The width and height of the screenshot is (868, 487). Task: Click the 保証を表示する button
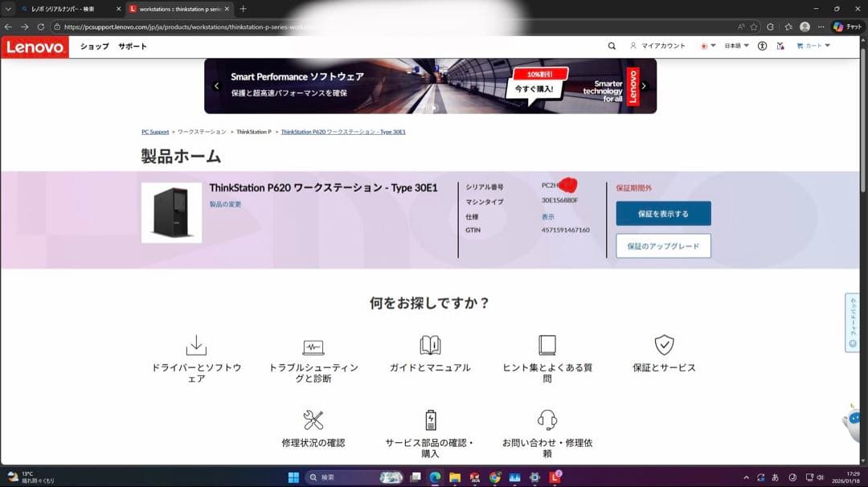click(x=662, y=214)
